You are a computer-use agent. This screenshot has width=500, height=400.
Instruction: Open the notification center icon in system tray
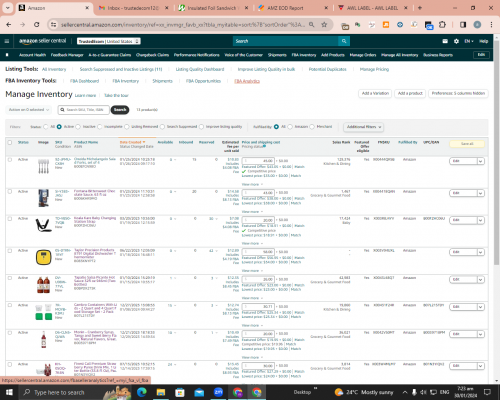pos(487,392)
